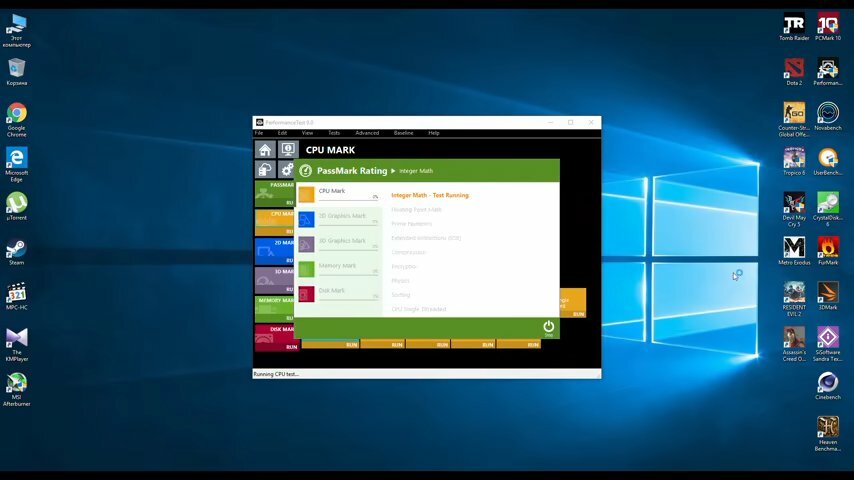
Task: Open Metro Exodus desktop shortcut
Action: coord(794,251)
